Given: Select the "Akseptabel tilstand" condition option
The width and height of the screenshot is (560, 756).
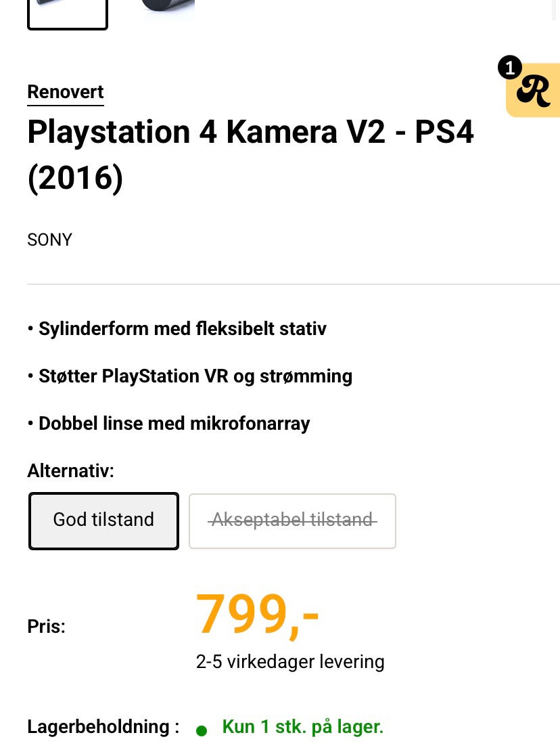Looking at the screenshot, I should tap(292, 520).
